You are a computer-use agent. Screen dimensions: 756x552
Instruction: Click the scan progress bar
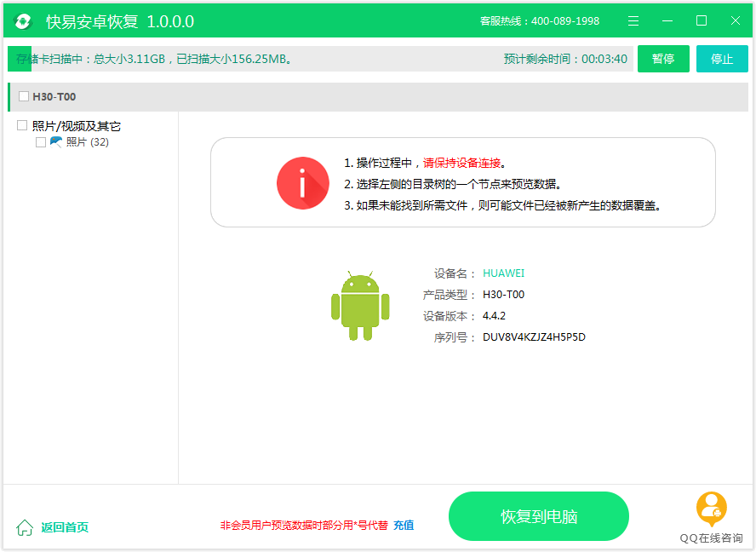click(x=320, y=59)
